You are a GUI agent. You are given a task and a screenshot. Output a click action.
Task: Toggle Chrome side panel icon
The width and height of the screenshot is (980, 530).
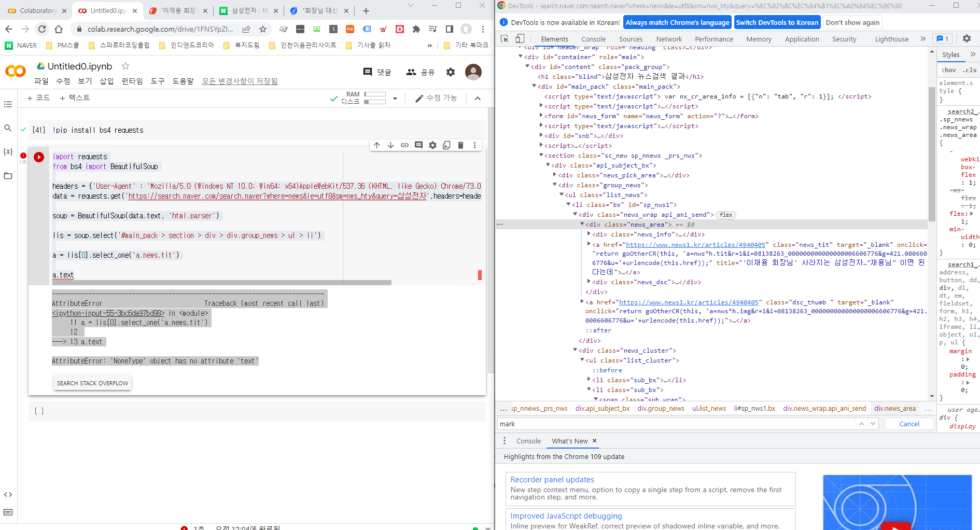click(450, 29)
